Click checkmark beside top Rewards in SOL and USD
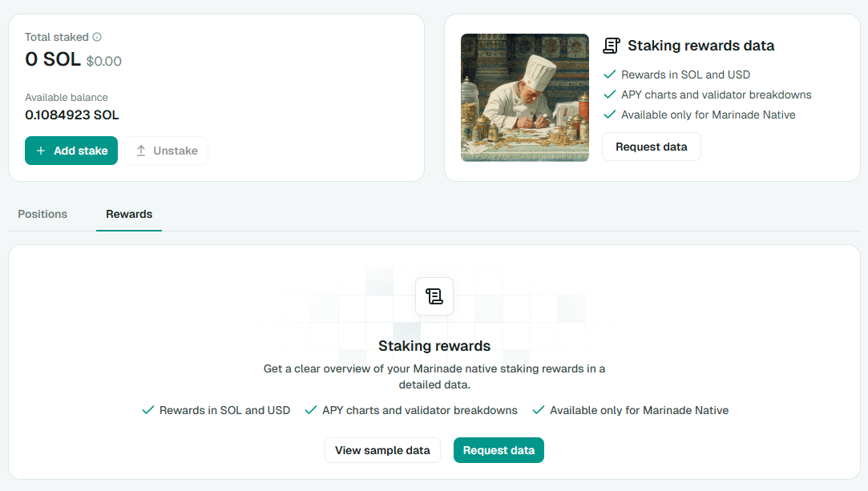This screenshot has height=491, width=868. (x=609, y=74)
